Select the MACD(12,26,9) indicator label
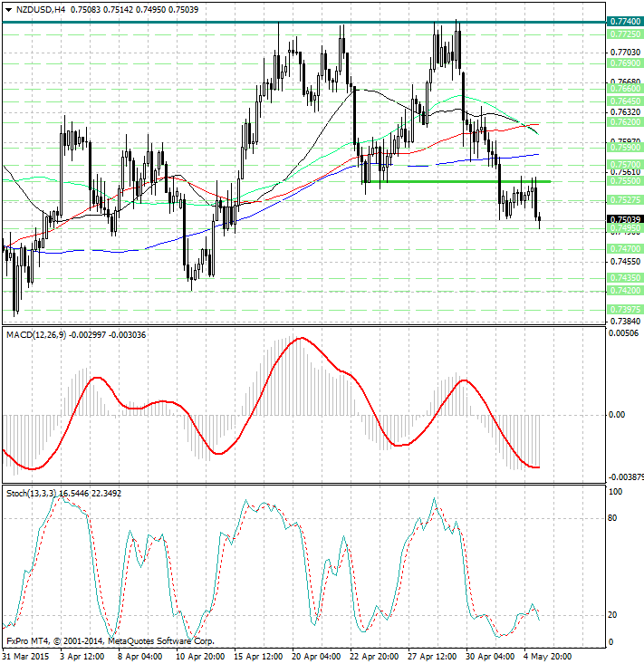This screenshot has width=644, height=664. coord(36,335)
